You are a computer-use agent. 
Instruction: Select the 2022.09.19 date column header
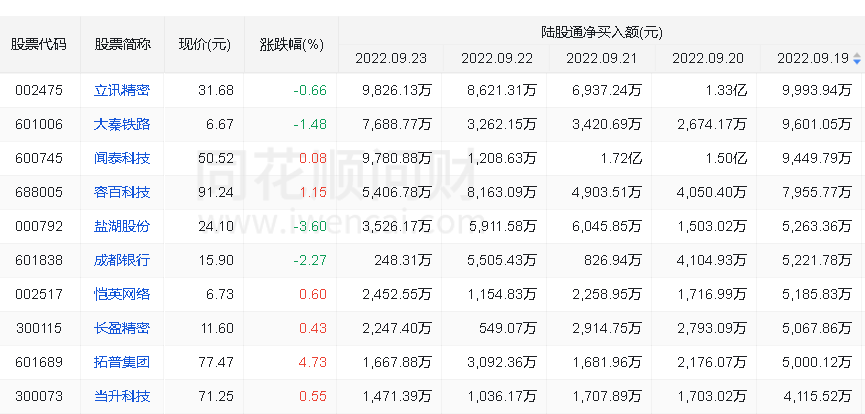click(813, 58)
